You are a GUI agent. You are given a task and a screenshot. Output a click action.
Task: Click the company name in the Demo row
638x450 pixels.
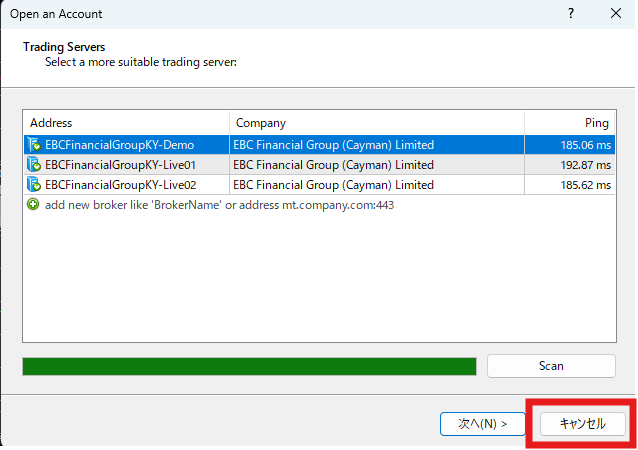pos(334,145)
